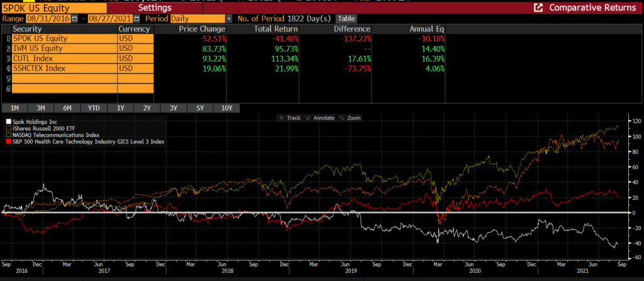Click the Comparative Returns pop-out icon
The width and height of the screenshot is (644, 281).
click(537, 8)
